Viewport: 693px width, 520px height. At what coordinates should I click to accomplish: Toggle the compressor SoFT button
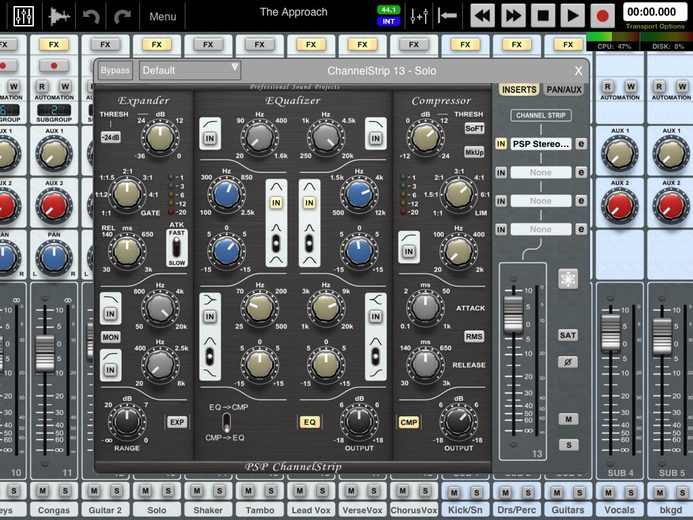(474, 129)
